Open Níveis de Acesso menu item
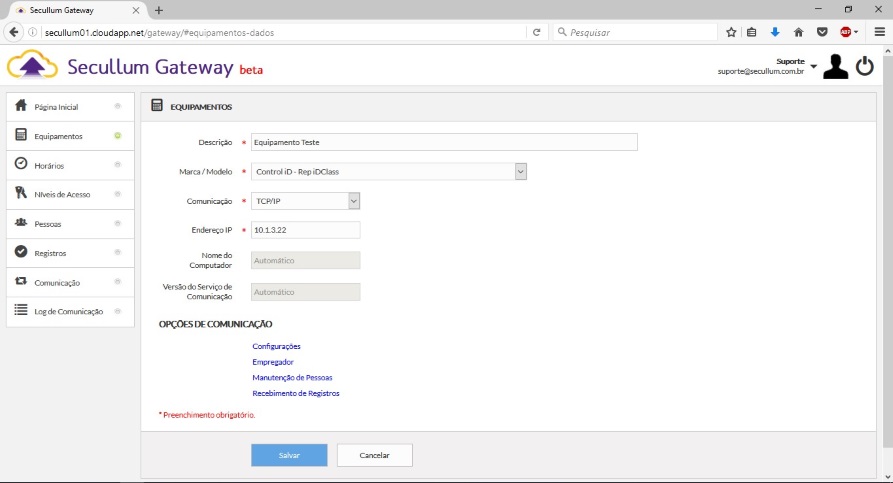The height and width of the screenshot is (483, 893). tap(69, 194)
